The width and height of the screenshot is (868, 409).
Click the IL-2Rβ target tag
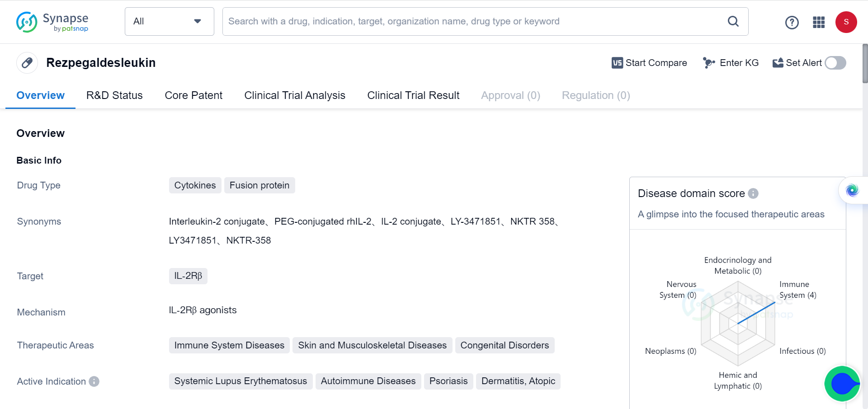coord(188,276)
